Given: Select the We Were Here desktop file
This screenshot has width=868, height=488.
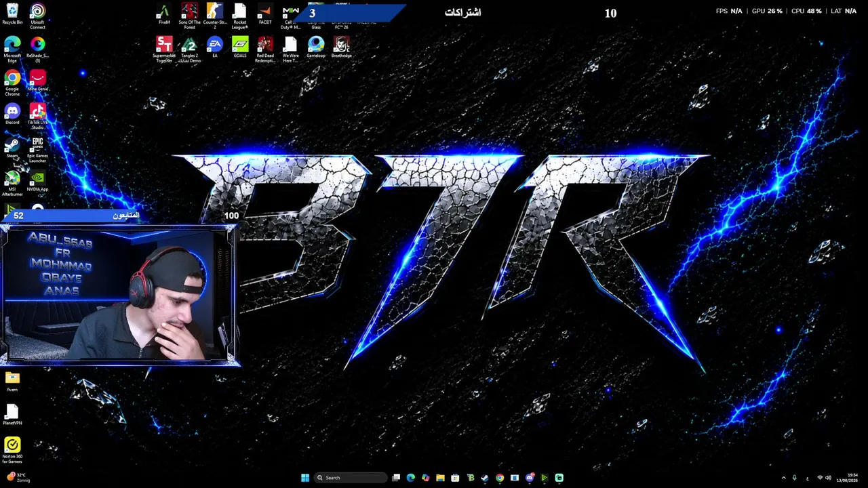Looking at the screenshot, I should tap(290, 49).
